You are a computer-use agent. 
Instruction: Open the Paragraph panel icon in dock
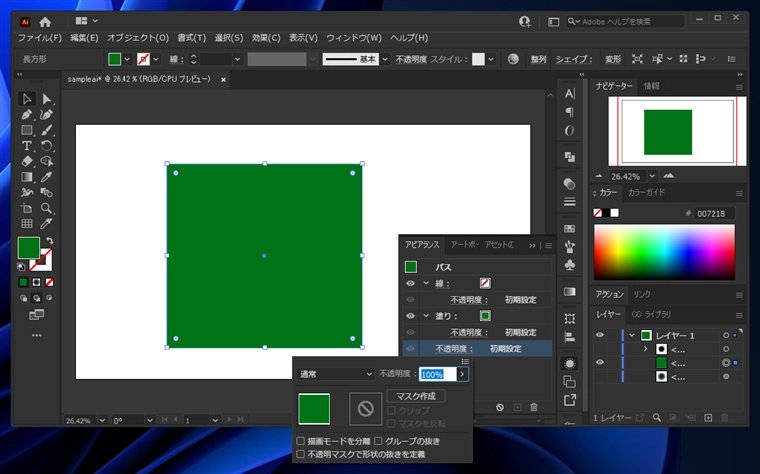570,112
